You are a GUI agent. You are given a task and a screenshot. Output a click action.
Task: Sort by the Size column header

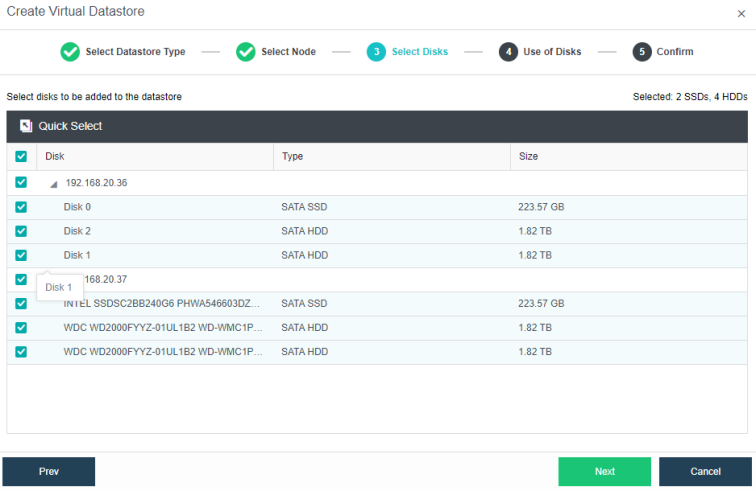(528, 157)
